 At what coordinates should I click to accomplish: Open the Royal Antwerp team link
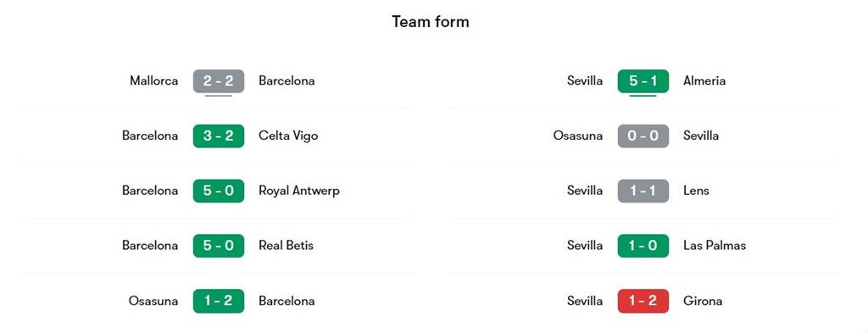(x=299, y=191)
